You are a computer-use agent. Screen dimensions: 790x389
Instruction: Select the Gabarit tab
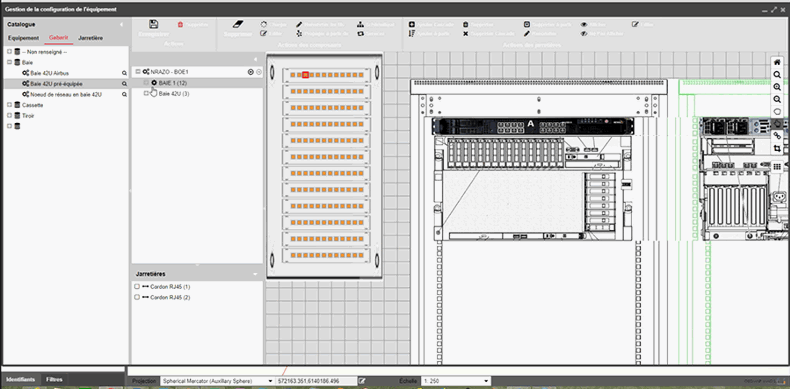(58, 38)
